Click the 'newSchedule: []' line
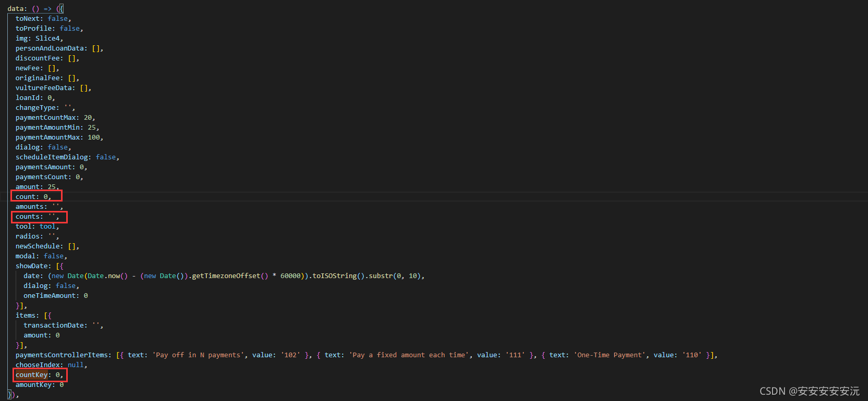Screen dimensions: 868x401 (x=47, y=246)
